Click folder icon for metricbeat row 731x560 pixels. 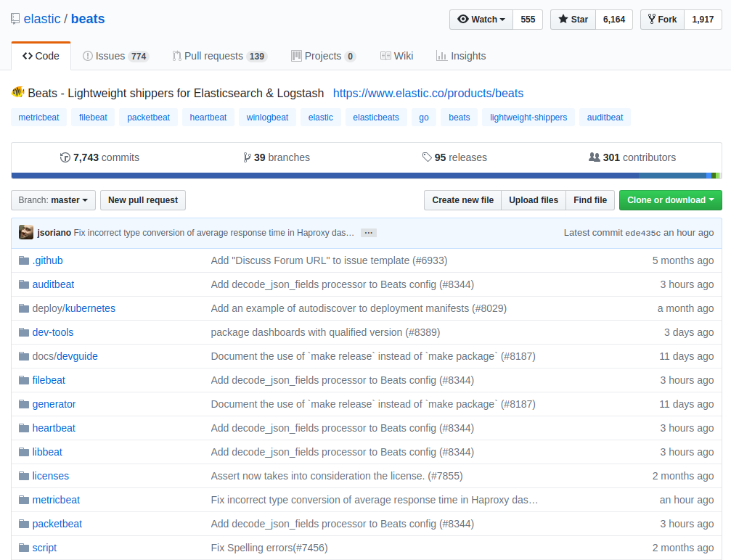pos(24,500)
